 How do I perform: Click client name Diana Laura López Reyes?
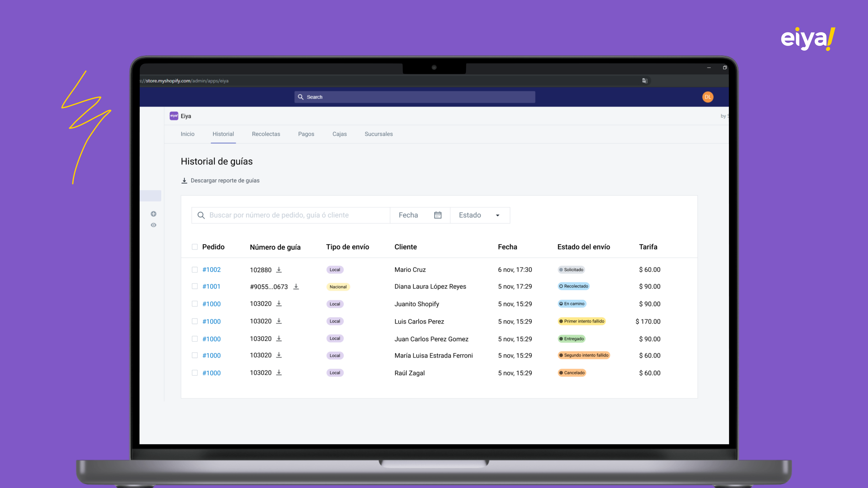[x=430, y=287]
